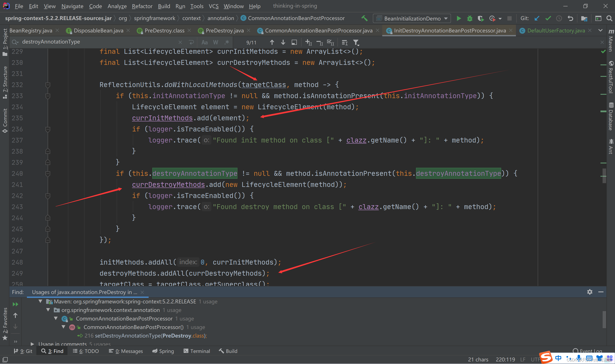Open Terminal tool window
The height and width of the screenshot is (364, 615).
click(x=197, y=351)
